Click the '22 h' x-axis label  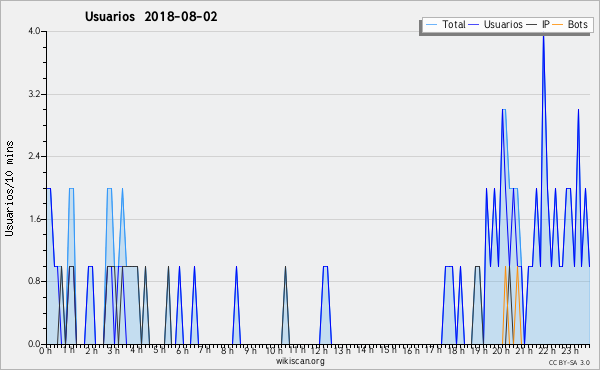tap(546, 350)
